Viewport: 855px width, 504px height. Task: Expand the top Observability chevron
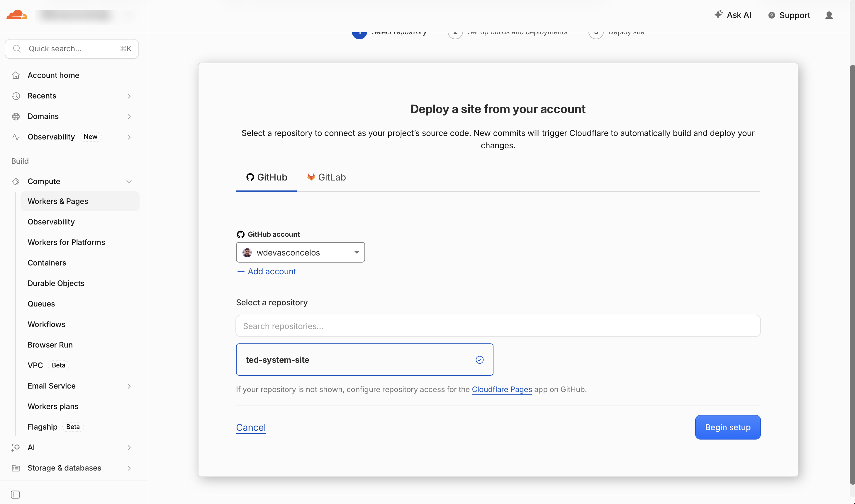[x=129, y=137]
